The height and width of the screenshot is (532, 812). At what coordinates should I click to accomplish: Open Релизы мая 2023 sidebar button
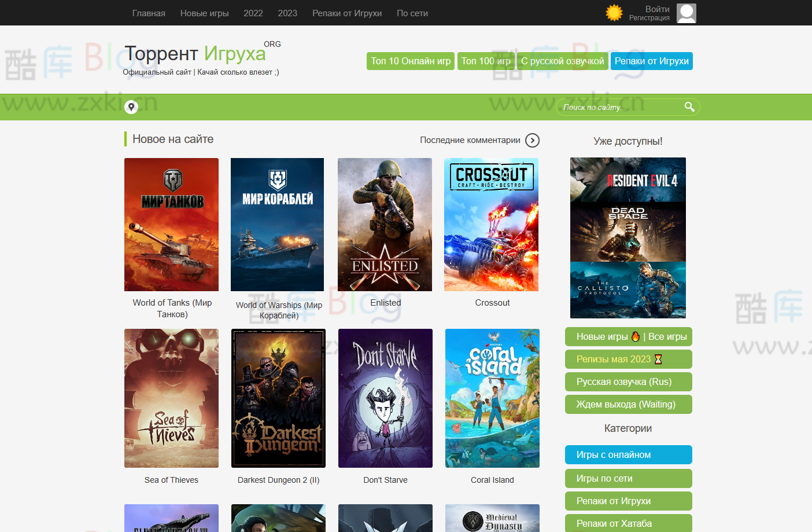[628, 359]
